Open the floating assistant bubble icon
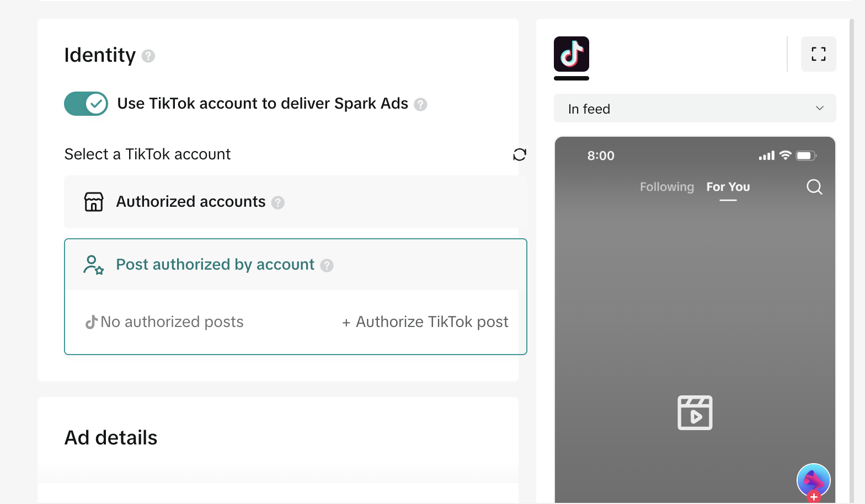Image resolution: width=865 pixels, height=504 pixels. [813, 480]
